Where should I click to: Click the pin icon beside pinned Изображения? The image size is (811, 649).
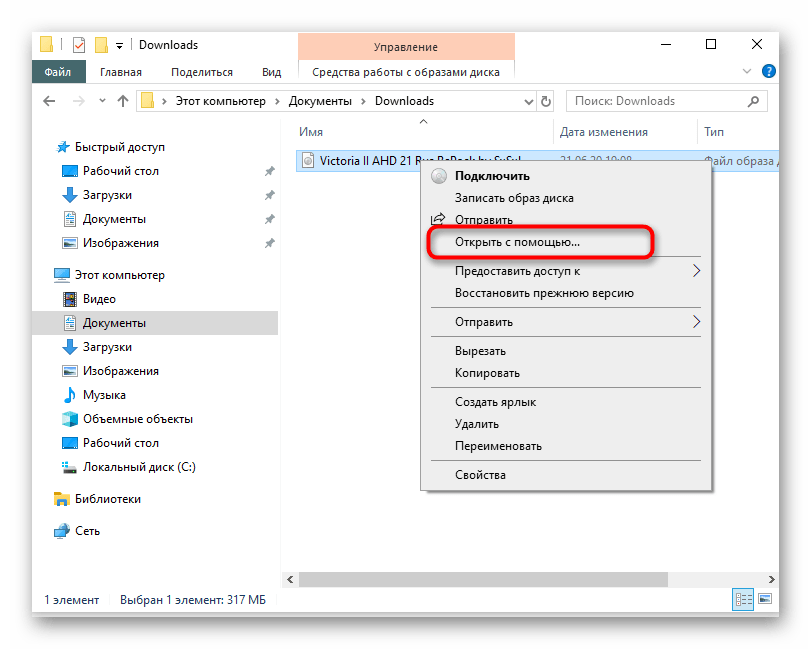(x=269, y=243)
